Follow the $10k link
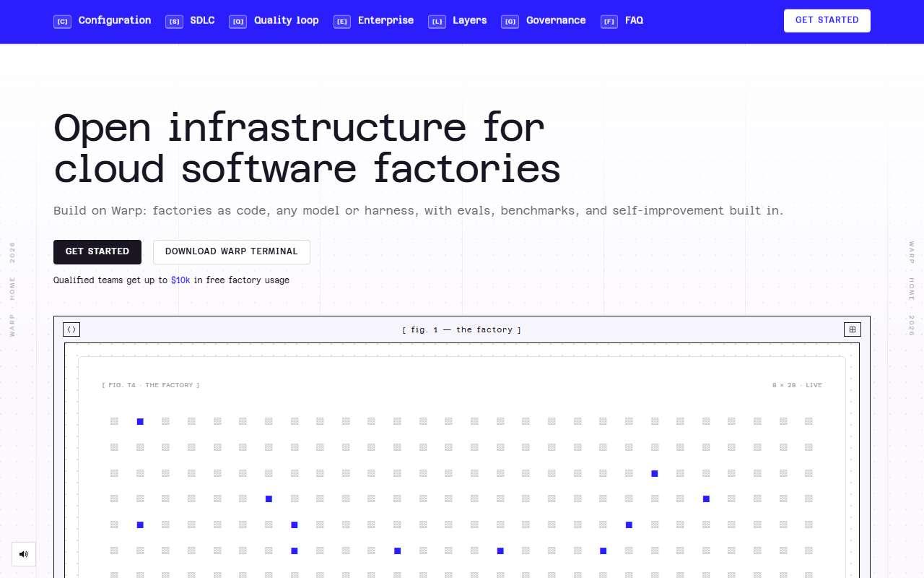 [x=180, y=280]
